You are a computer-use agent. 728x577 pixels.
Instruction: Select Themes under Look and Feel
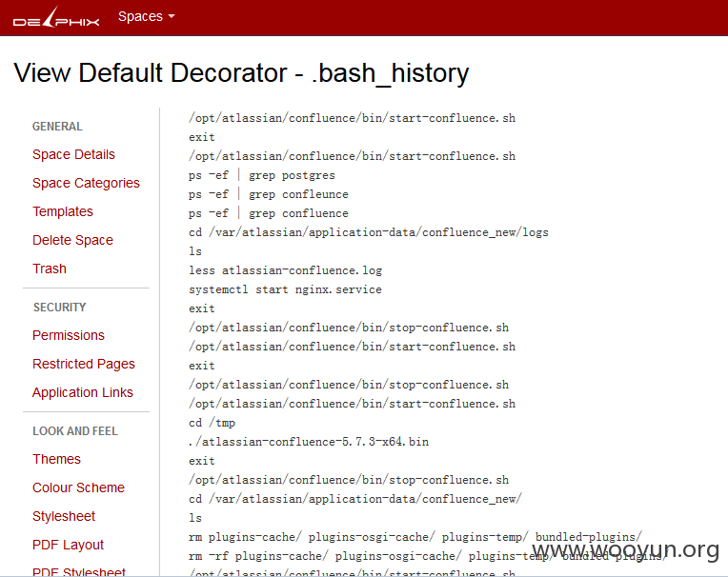coord(56,459)
